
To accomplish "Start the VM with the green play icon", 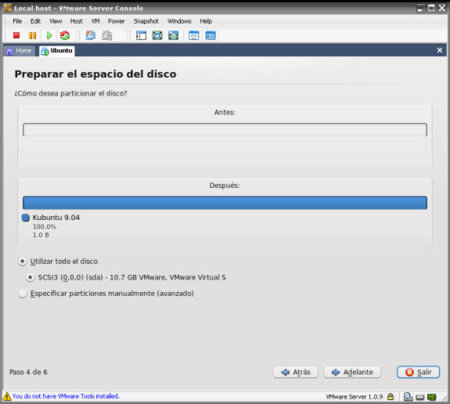I will 49,35.
